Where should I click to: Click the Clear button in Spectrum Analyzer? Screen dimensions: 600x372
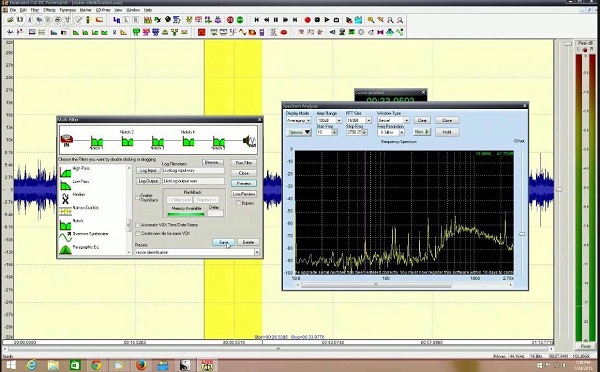(x=422, y=120)
